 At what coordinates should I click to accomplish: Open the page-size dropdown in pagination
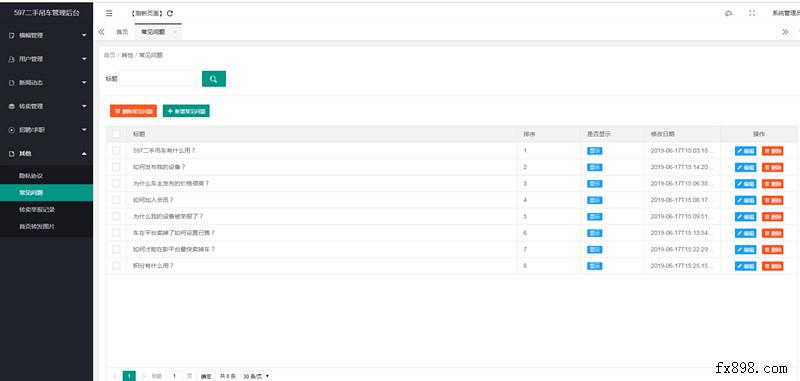point(256,376)
